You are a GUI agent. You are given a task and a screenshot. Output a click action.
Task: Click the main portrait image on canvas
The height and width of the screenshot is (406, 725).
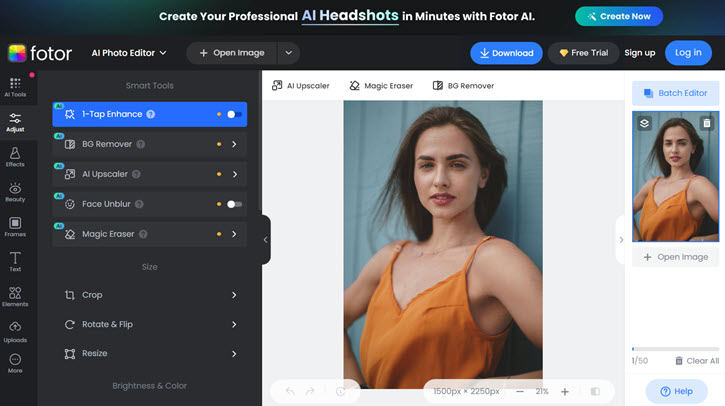443,244
